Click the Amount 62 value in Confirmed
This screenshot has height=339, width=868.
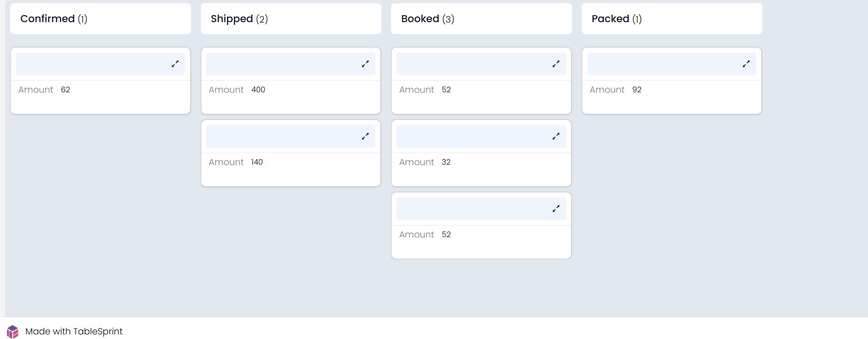66,90
